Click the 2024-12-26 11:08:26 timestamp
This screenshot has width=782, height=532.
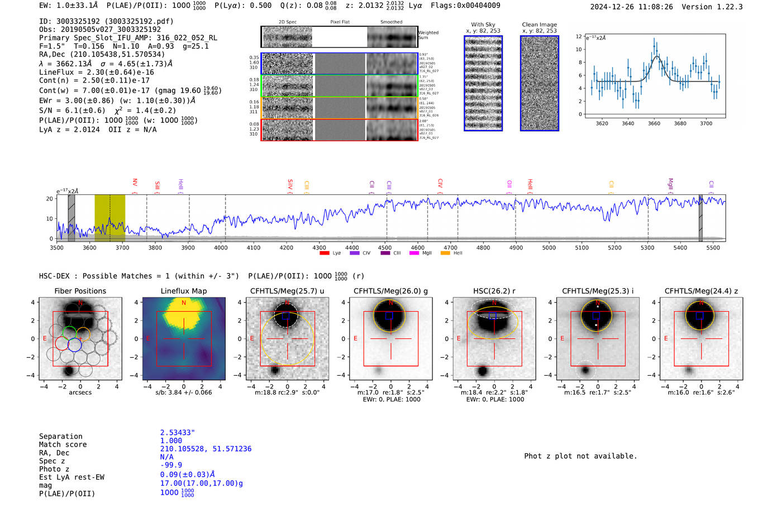pyautogui.click(x=631, y=7)
